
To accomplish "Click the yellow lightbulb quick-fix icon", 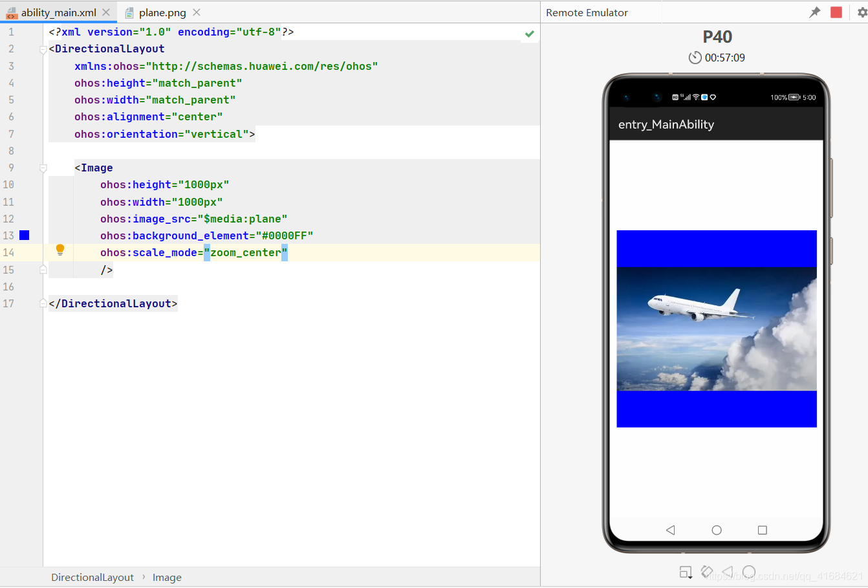I will coord(60,250).
